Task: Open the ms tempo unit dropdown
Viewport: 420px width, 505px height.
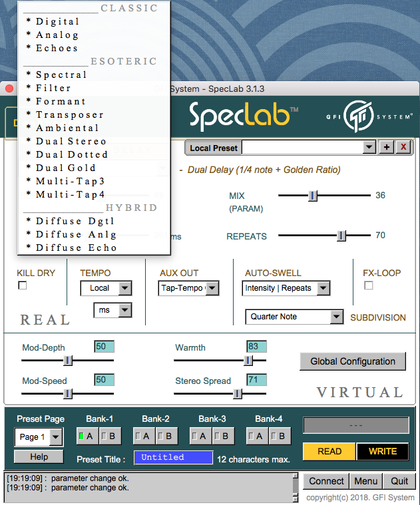Action: pos(112,310)
